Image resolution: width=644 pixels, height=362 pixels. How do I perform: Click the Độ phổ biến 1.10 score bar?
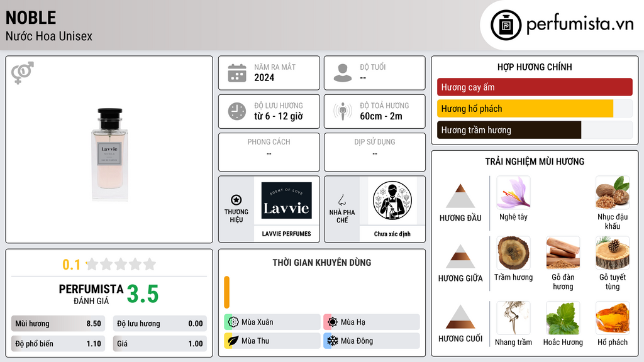tap(58, 344)
